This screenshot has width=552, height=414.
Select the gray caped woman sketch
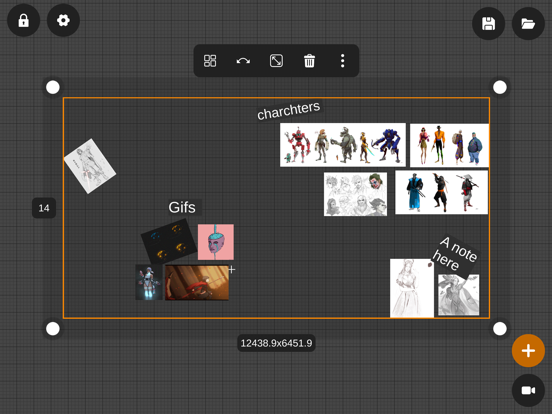(458, 295)
